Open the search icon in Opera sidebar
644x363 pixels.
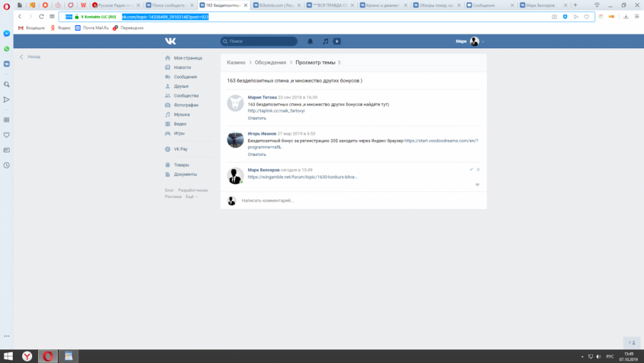(6, 84)
